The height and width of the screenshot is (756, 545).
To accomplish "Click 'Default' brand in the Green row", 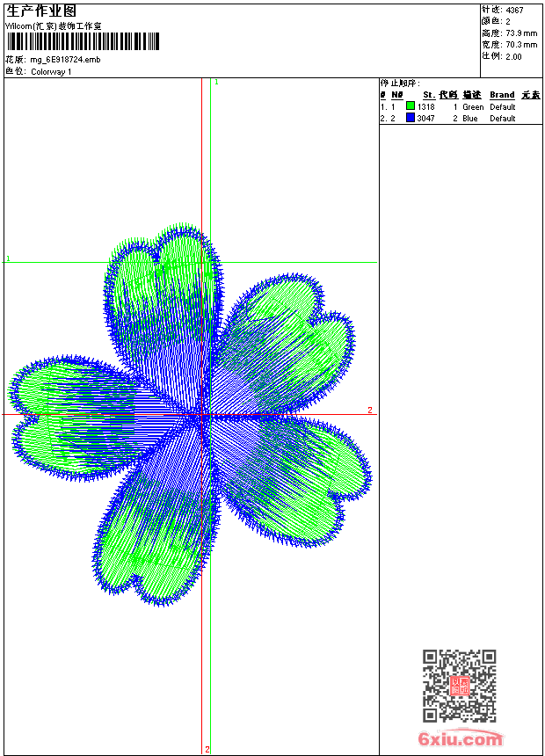I will tap(503, 107).
